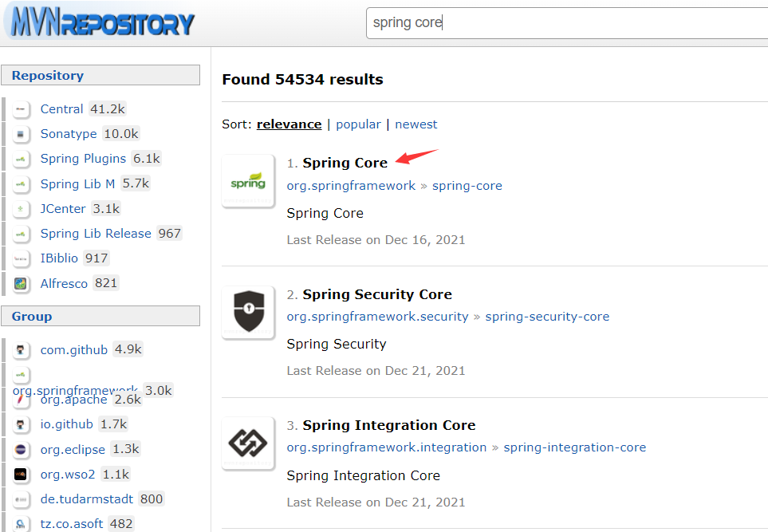Open the spring-security-core artifact link
This screenshot has height=532, width=768.
547,317
